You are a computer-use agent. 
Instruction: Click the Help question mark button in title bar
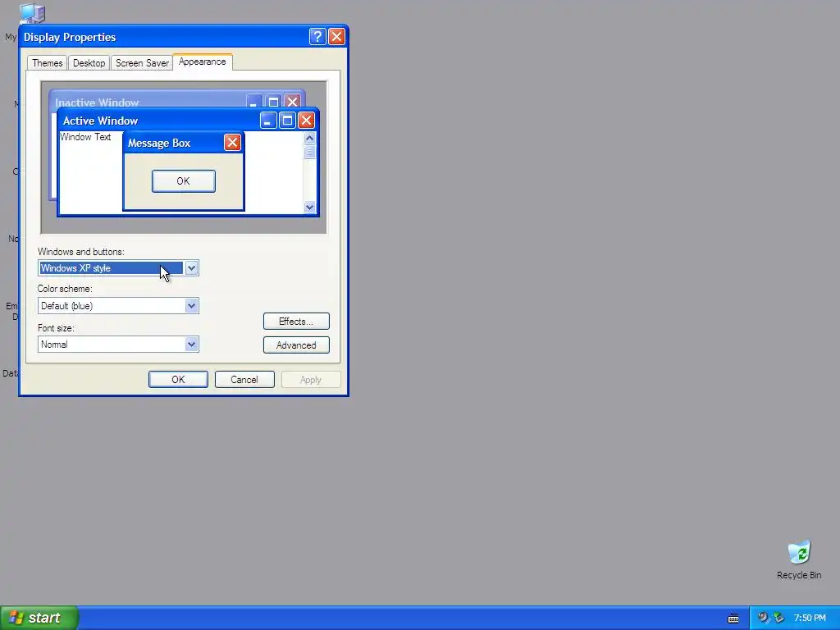317,36
